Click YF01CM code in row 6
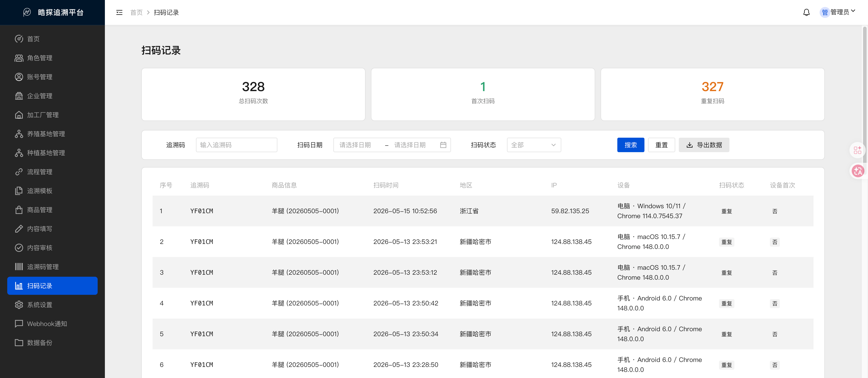 click(x=201, y=364)
